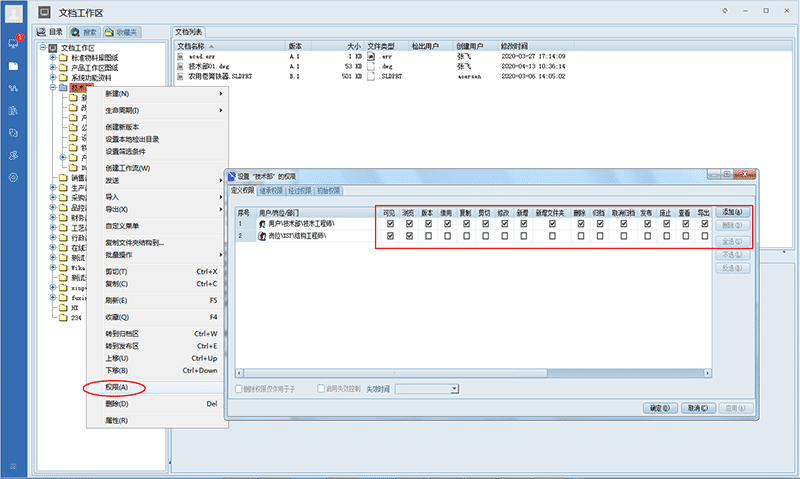
Task: Expand the 标准物料库图纸 tree folder
Action: [x=52, y=57]
